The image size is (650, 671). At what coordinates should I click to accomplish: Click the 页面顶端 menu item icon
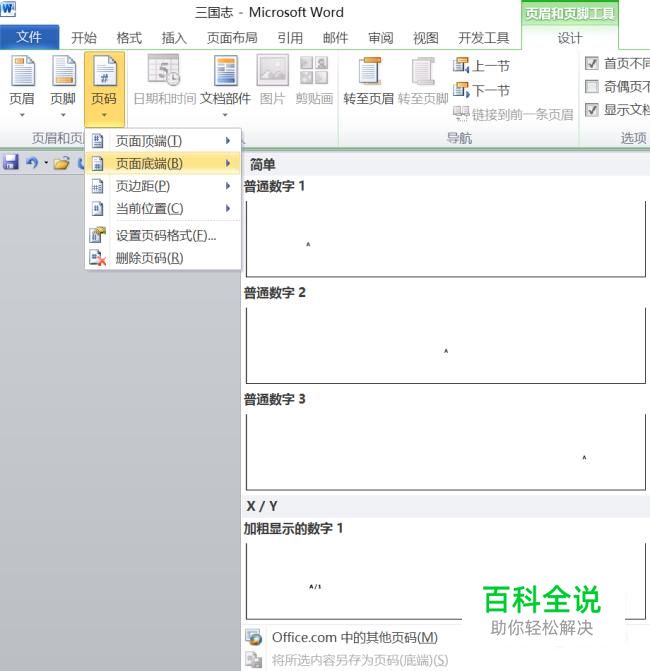[98, 141]
